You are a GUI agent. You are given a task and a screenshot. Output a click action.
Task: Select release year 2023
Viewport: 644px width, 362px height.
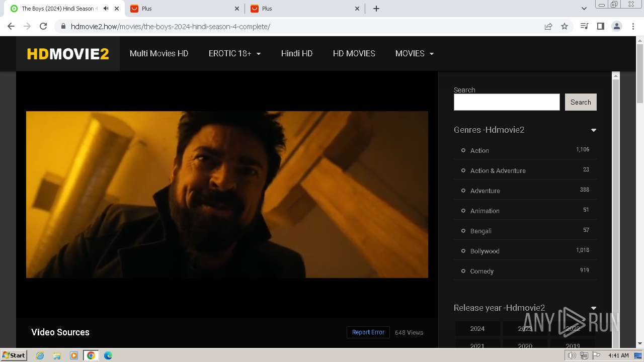525,328
